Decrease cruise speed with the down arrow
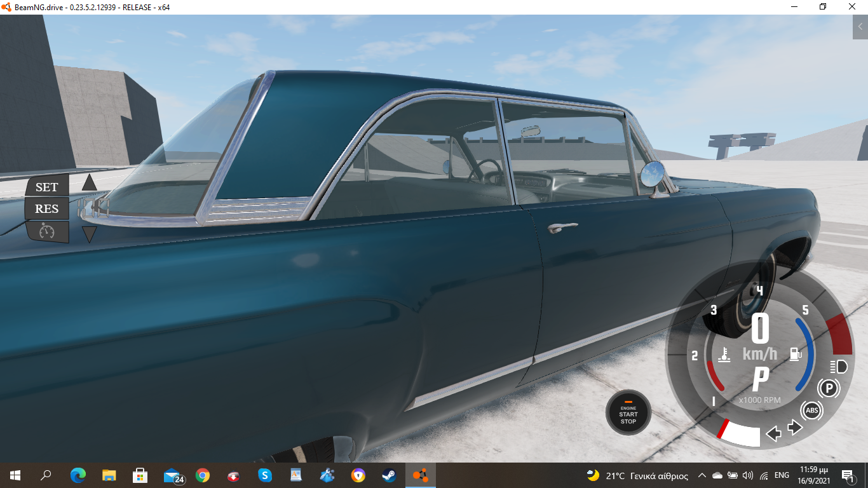This screenshot has height=488, width=868. click(90, 234)
